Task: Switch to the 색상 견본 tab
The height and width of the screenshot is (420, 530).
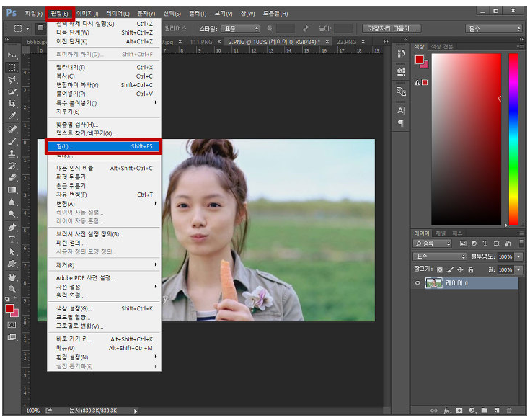Action: click(442, 47)
